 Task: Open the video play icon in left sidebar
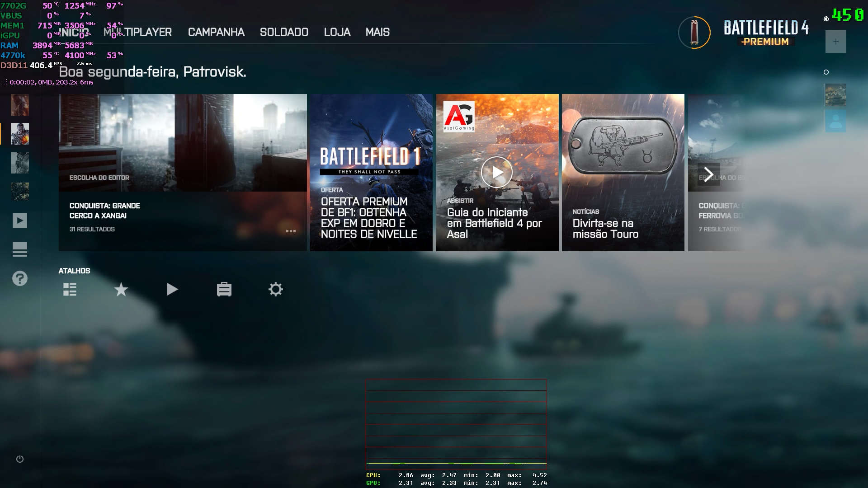(x=20, y=221)
